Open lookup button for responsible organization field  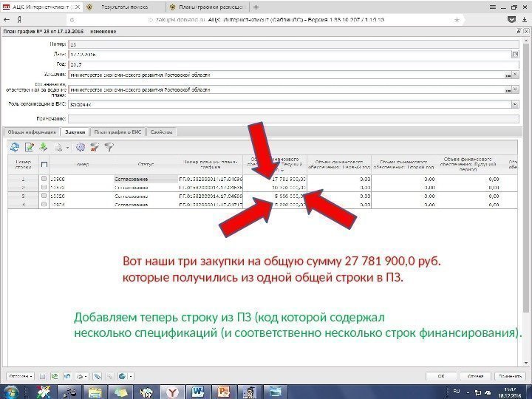pyautogui.click(x=508, y=89)
